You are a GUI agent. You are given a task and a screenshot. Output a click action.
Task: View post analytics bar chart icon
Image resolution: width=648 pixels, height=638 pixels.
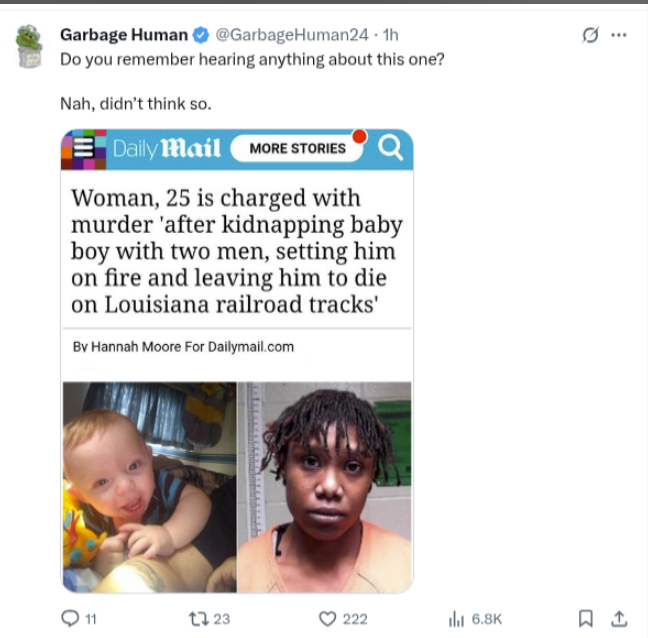459,619
